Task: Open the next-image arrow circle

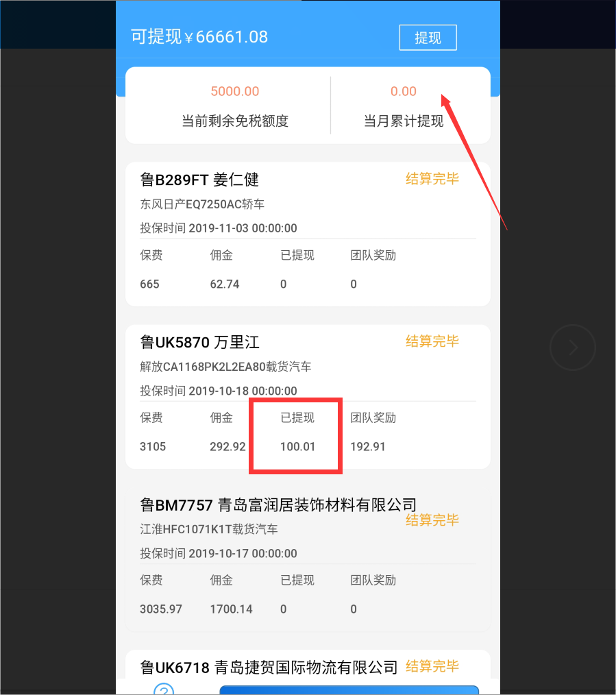Action: pyautogui.click(x=573, y=347)
